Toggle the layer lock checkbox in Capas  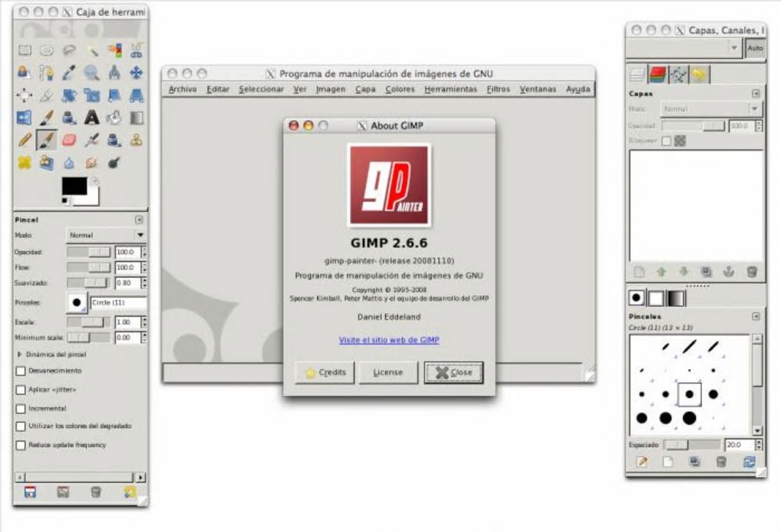pyautogui.click(x=666, y=141)
